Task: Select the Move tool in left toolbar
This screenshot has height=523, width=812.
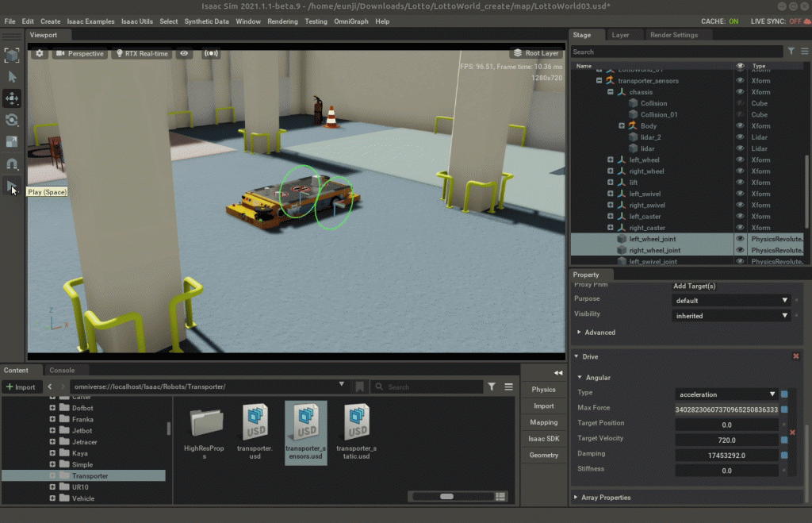Action: point(12,98)
